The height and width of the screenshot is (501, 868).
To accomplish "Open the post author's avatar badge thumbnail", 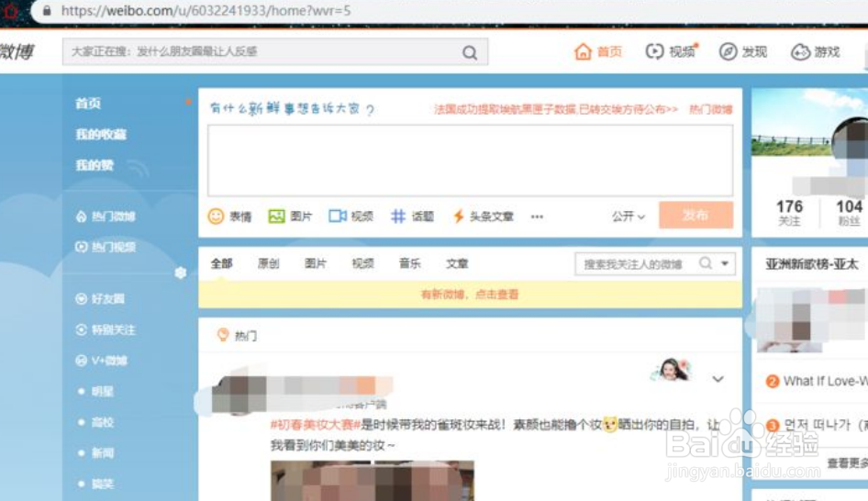I will (671, 370).
